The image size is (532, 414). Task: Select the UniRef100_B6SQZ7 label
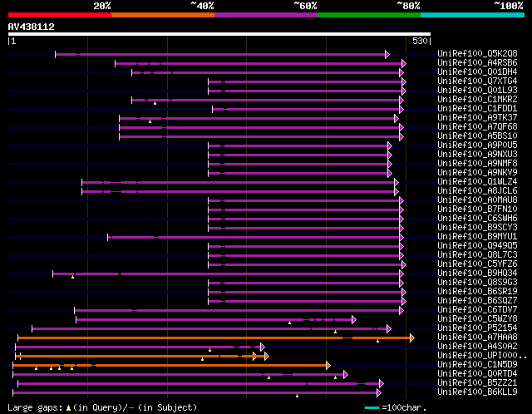pyautogui.click(x=477, y=301)
